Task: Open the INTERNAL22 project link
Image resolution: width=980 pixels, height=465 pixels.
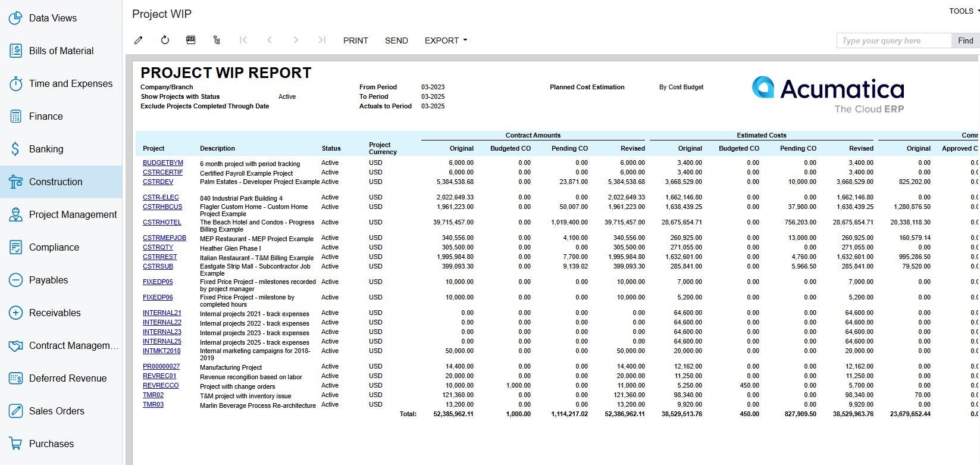Action: (162, 322)
